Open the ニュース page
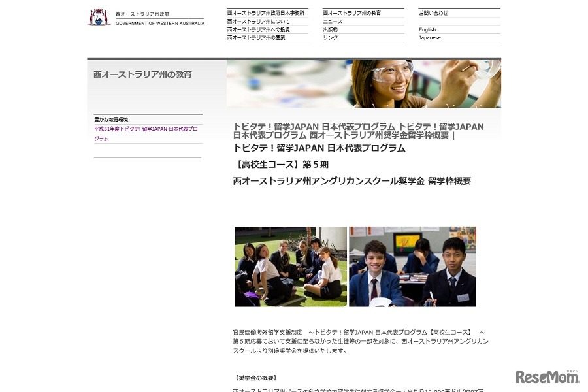 tap(330, 21)
